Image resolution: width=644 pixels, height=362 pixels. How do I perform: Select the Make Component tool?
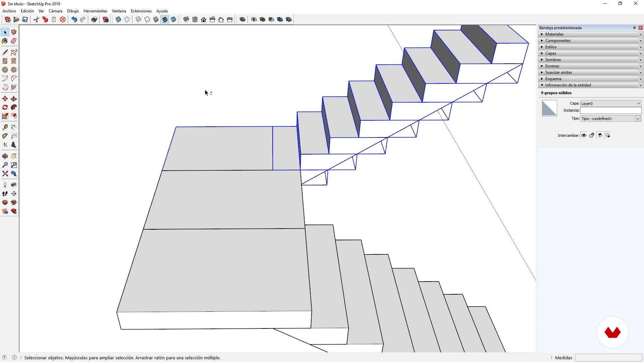tap(14, 32)
